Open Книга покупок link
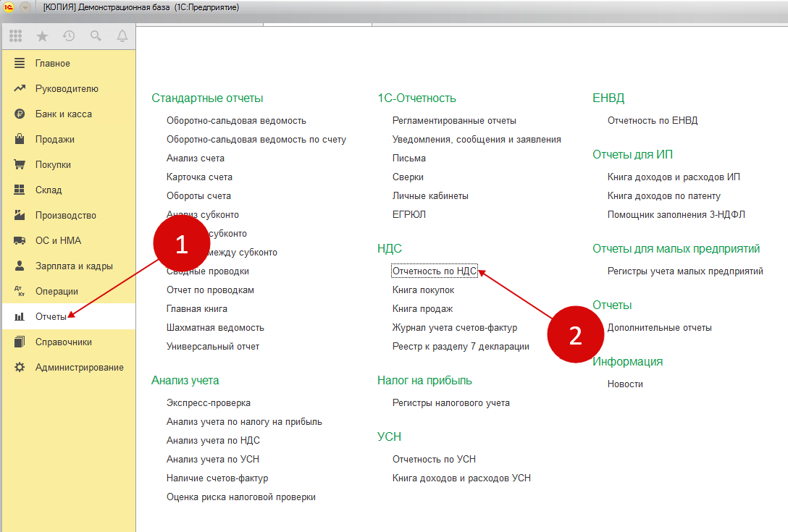The image size is (788, 532). 423,290
